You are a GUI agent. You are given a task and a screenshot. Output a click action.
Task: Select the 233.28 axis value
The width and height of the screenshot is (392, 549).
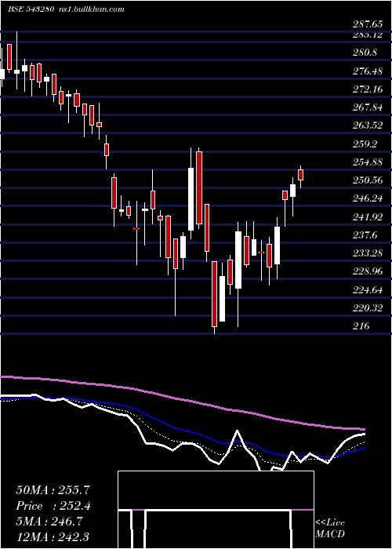click(368, 253)
